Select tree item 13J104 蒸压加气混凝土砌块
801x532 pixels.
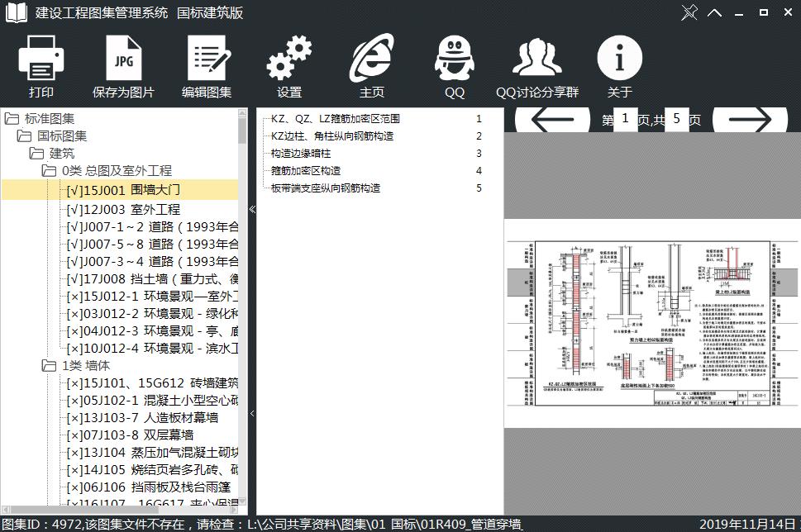click(152, 453)
